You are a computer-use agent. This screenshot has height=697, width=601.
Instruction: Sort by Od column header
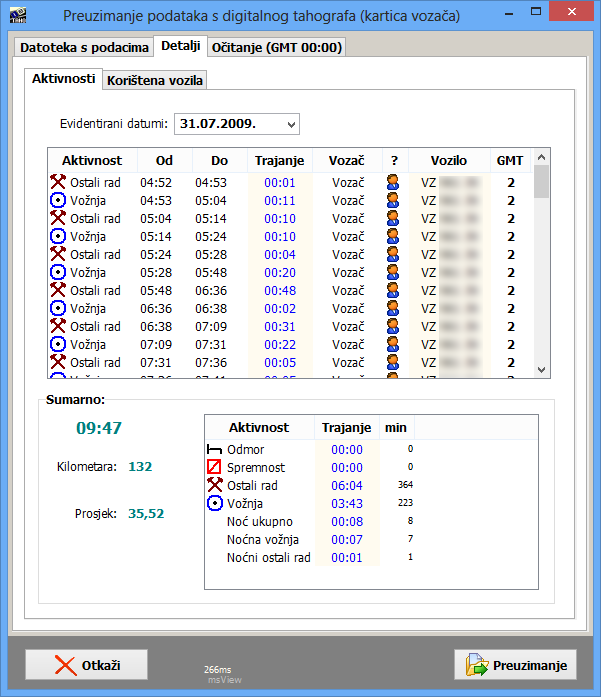pos(164,160)
